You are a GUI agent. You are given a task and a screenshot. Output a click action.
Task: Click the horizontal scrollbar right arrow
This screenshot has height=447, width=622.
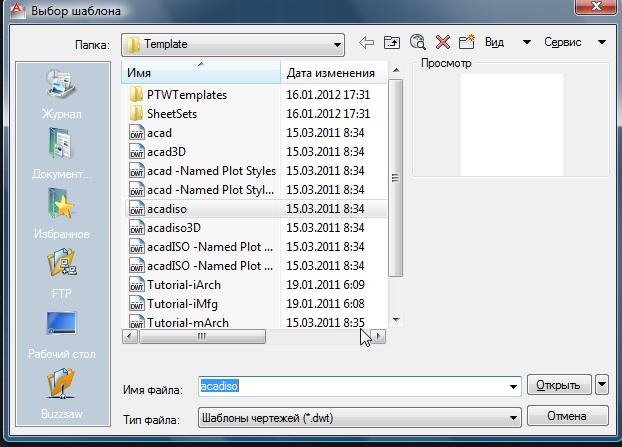pyautogui.click(x=378, y=337)
